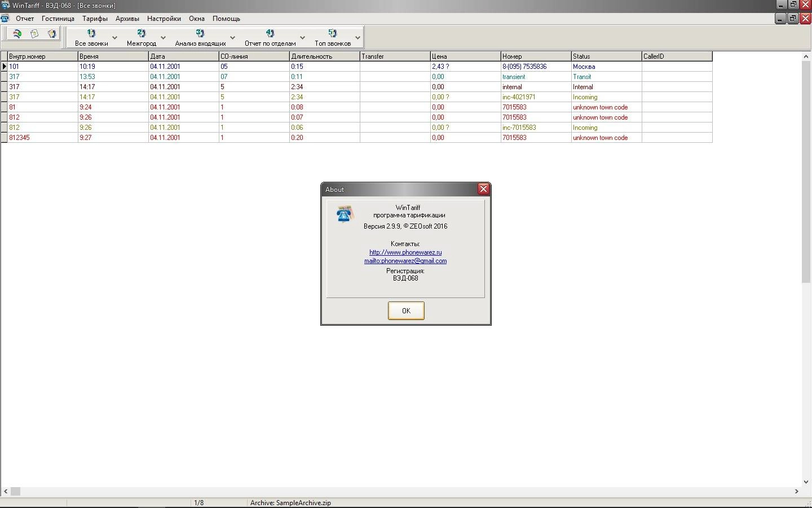Click the 'Внутр.номер' column header
The width and height of the screenshot is (812, 508).
[x=42, y=56]
